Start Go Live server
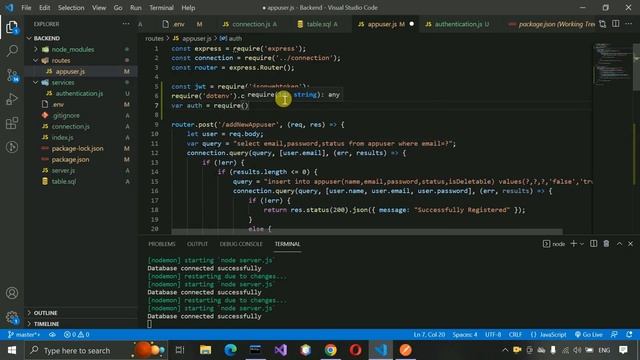The width and height of the screenshot is (640, 360). tap(588, 335)
